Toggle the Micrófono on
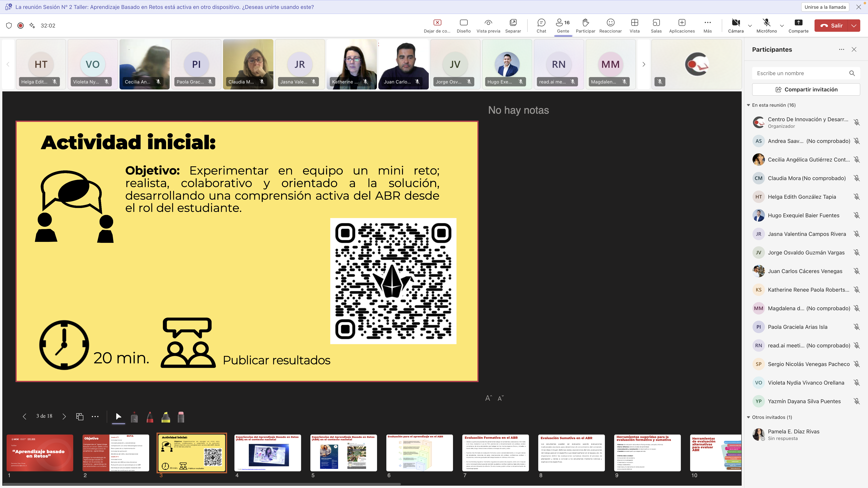This screenshot has height=488, width=868. coord(767,26)
